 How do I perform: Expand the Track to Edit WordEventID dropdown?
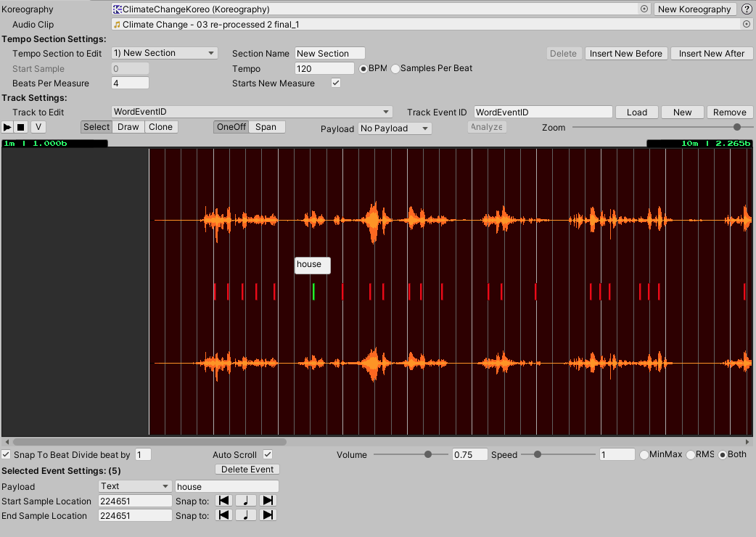pyautogui.click(x=252, y=112)
